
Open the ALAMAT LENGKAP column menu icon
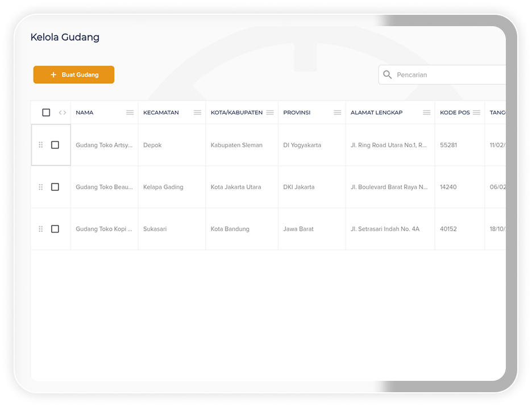pyautogui.click(x=426, y=113)
